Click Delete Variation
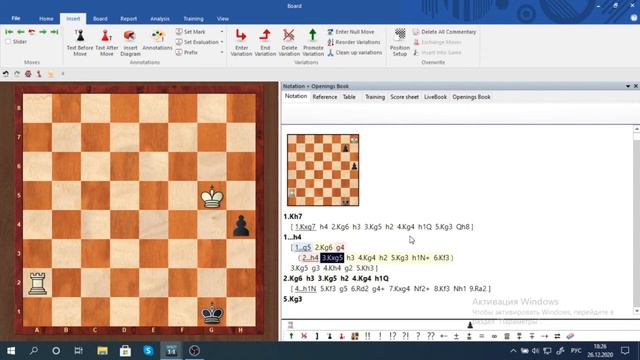Viewport: 640px width, 360px height. coord(289,42)
